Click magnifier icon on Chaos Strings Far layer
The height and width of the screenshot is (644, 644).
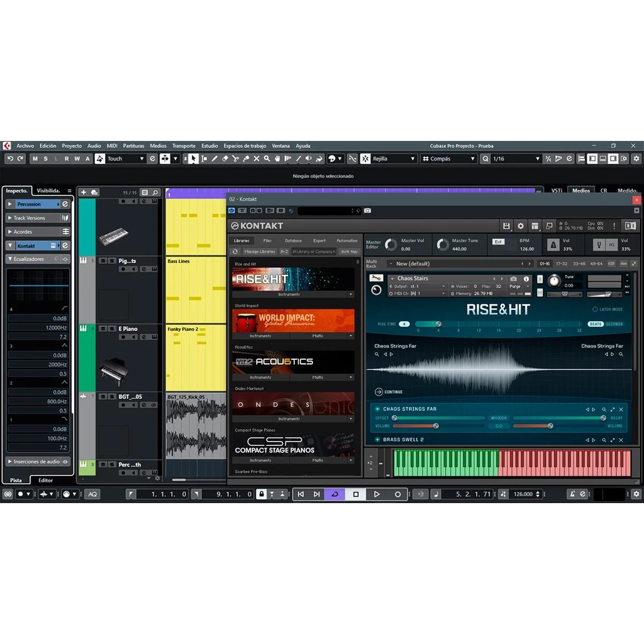click(604, 409)
